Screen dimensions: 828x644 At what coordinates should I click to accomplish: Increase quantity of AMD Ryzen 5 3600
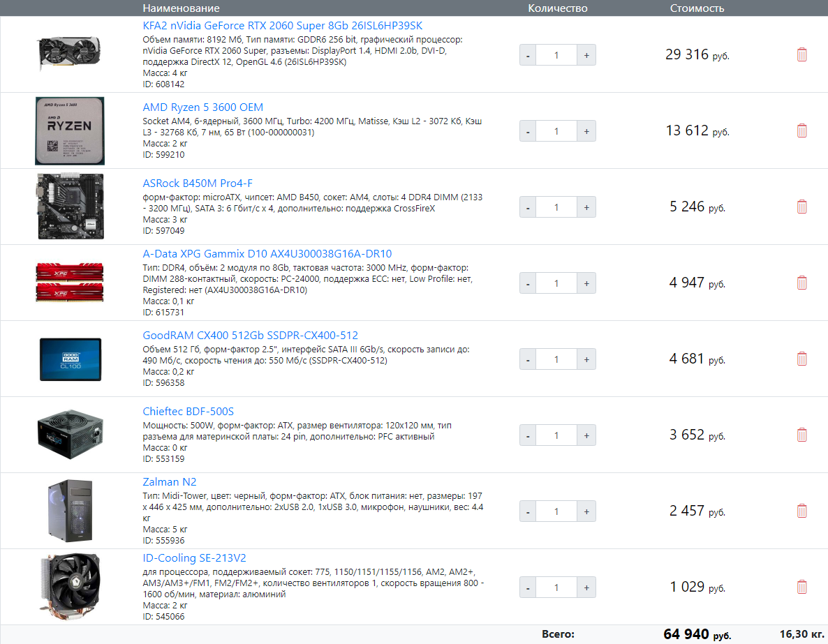[586, 131]
